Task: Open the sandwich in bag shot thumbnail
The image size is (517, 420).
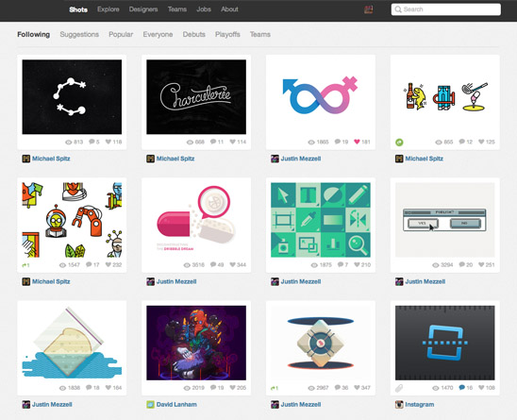Action: [72, 343]
